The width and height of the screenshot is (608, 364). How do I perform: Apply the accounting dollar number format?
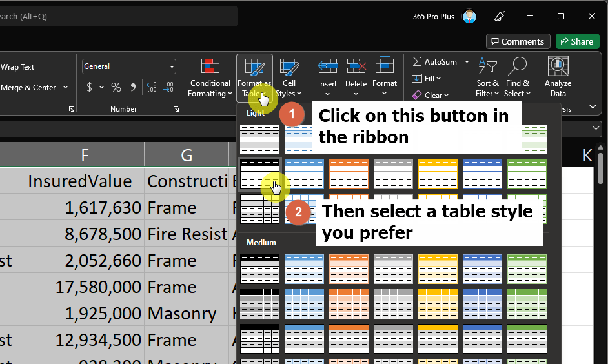point(89,87)
